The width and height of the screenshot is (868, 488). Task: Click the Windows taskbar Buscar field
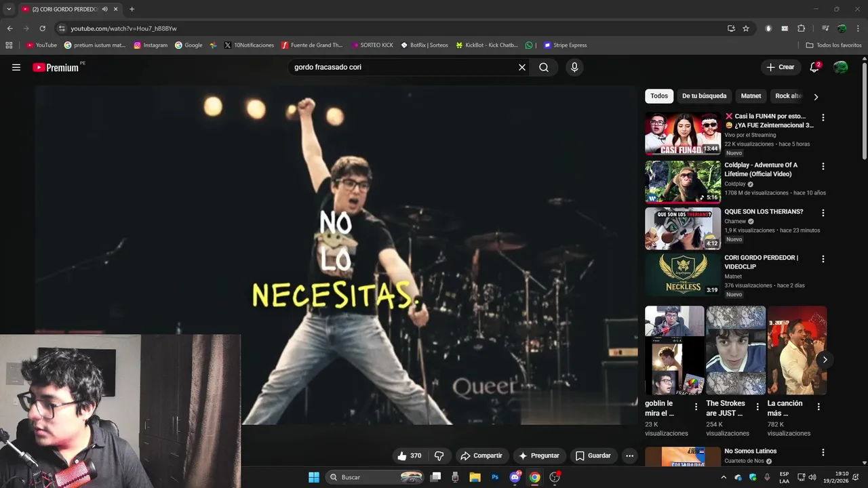click(x=376, y=477)
